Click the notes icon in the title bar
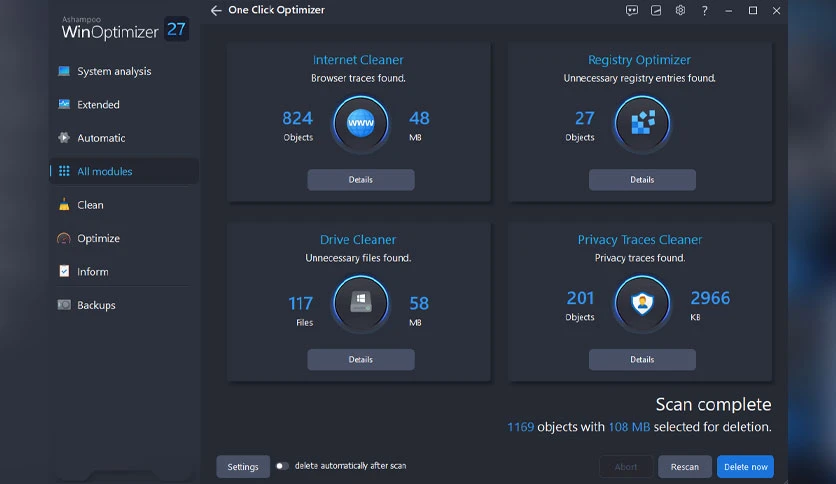This screenshot has width=836, height=484. pyautogui.click(x=656, y=10)
